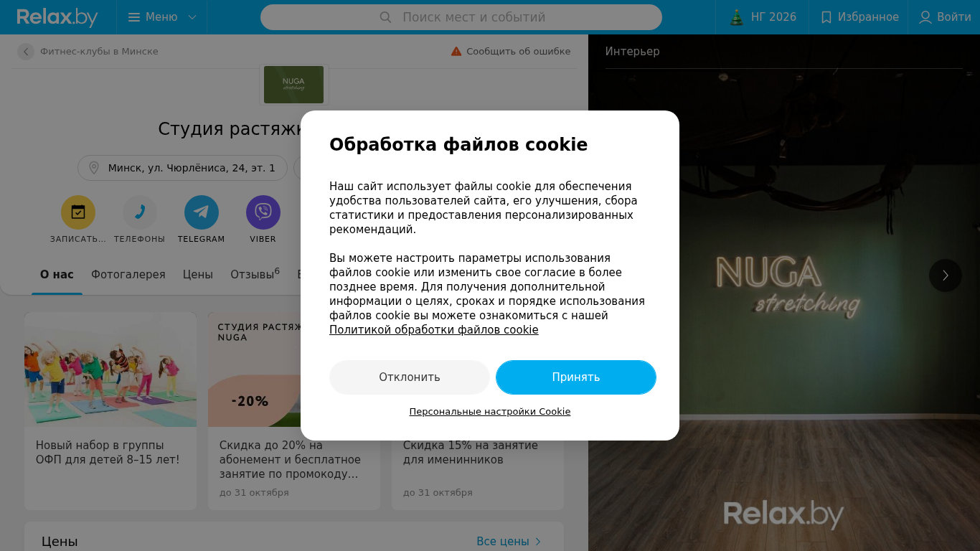Decline cookies with Отклонить button
Screen dimensions: 980x551
(410, 377)
